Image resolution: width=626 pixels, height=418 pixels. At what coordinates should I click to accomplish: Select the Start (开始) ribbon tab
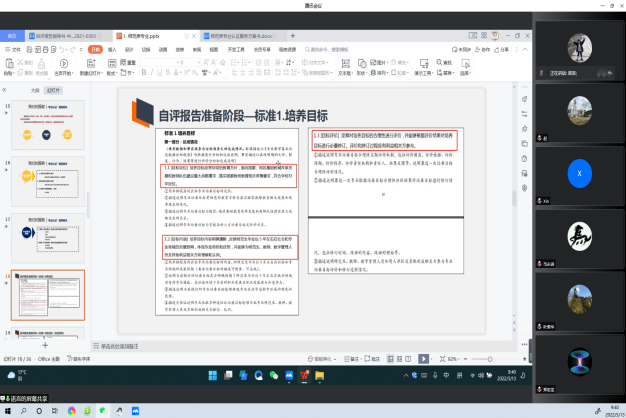(x=95, y=50)
